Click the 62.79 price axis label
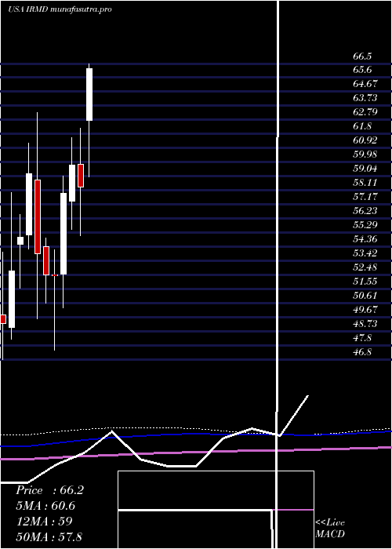392x549 pixels. (x=365, y=112)
